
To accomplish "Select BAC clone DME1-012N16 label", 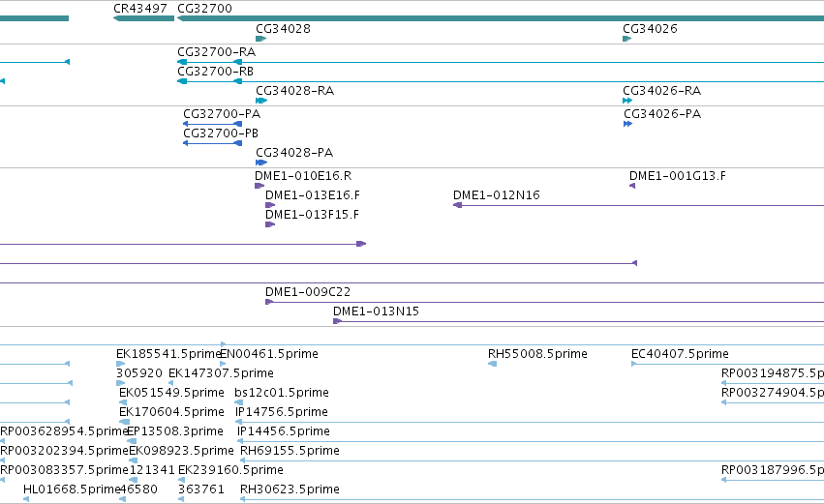I will tap(497, 195).
